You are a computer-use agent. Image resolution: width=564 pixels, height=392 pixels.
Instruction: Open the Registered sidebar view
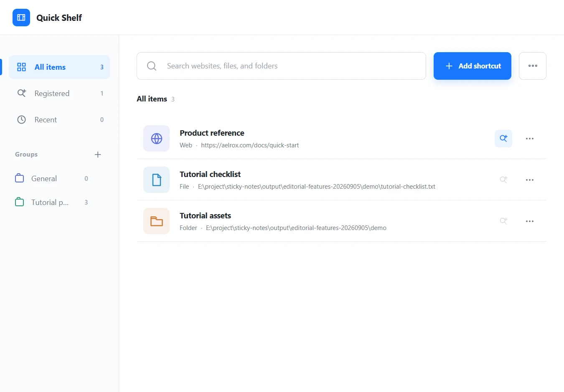click(59, 94)
